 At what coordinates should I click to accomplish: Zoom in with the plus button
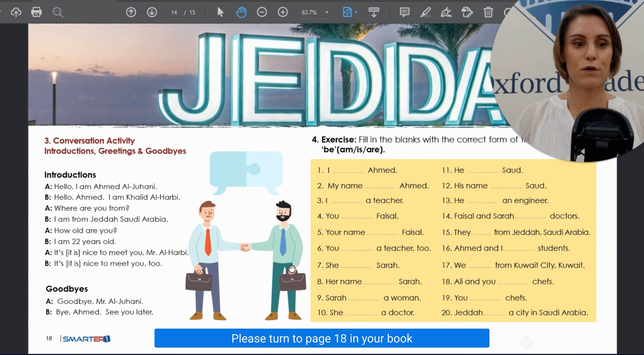[283, 12]
